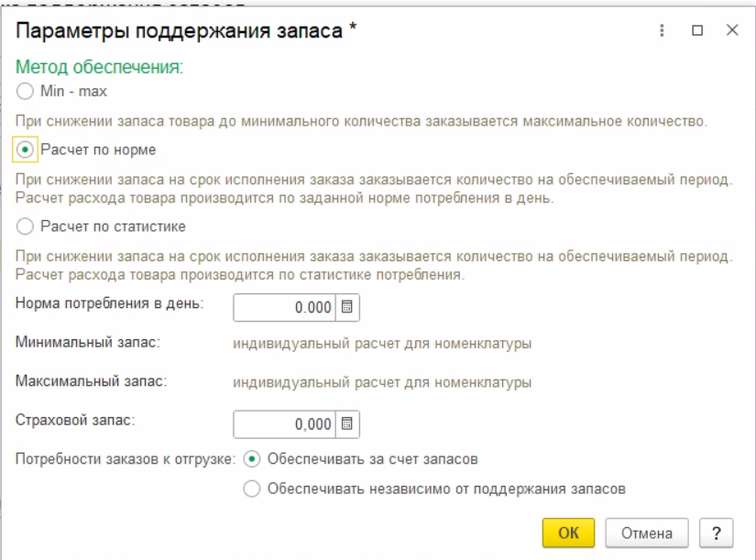756x560 pixels.
Task: Click the Потребности заказов к отгрузке label
Action: pos(126,458)
